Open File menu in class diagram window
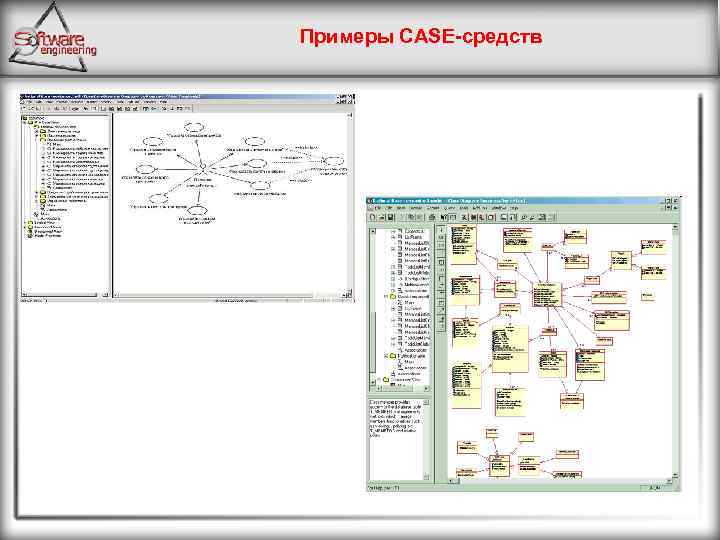The width and height of the screenshot is (720, 540). point(379,208)
